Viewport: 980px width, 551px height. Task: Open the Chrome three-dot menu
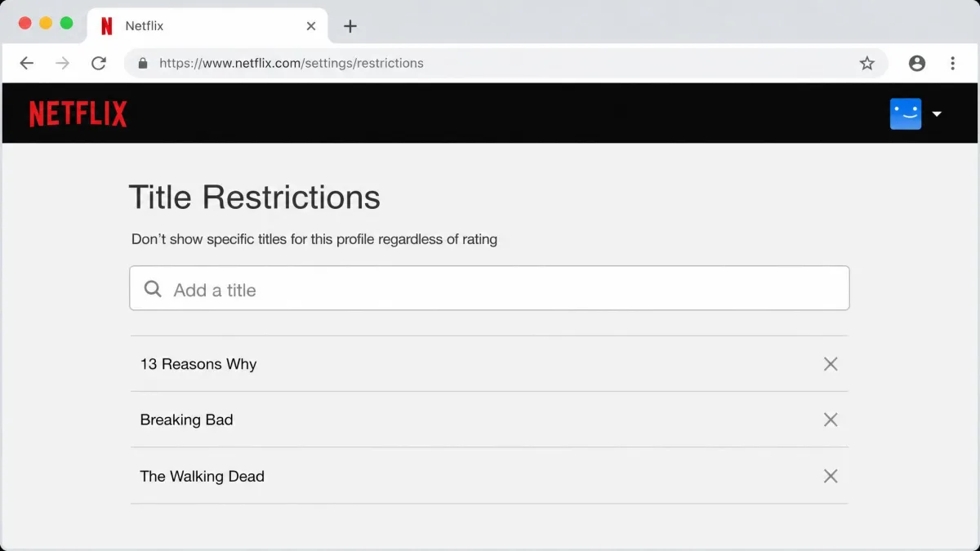click(x=952, y=63)
